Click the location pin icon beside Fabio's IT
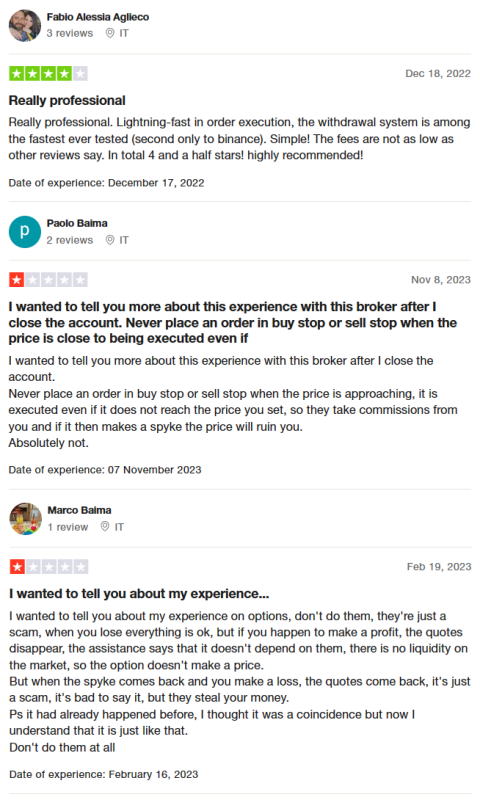Image resolution: width=480 pixels, height=800 pixels. coord(110,33)
